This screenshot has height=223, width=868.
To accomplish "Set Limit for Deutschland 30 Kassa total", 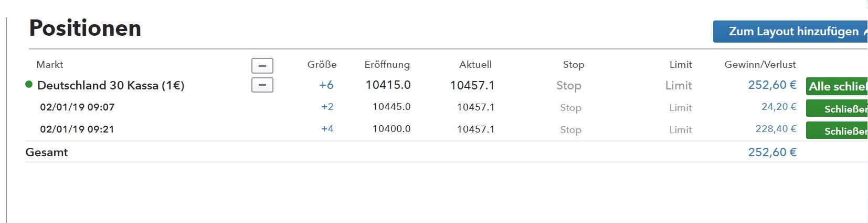I will pos(678,85).
